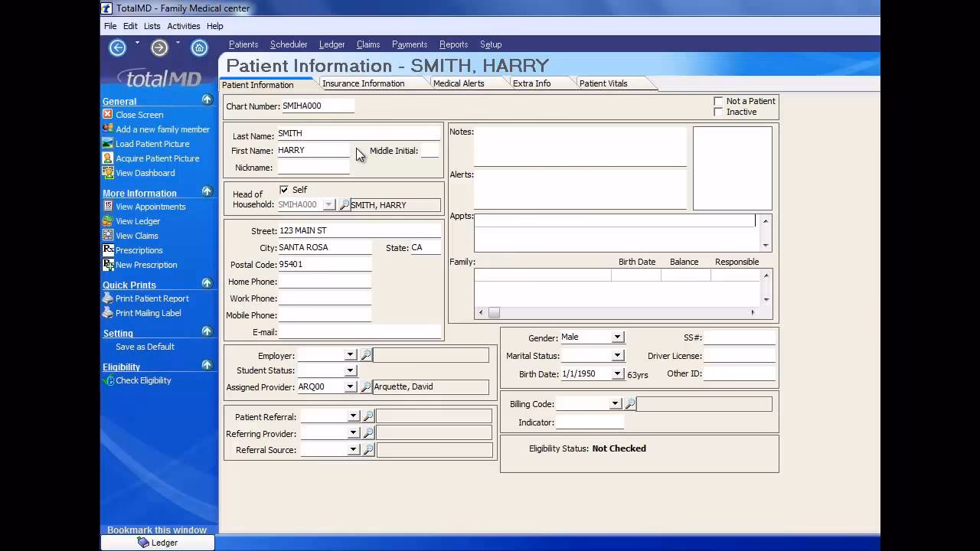
Task: Check the Not a Patient checkbox
Action: click(718, 100)
